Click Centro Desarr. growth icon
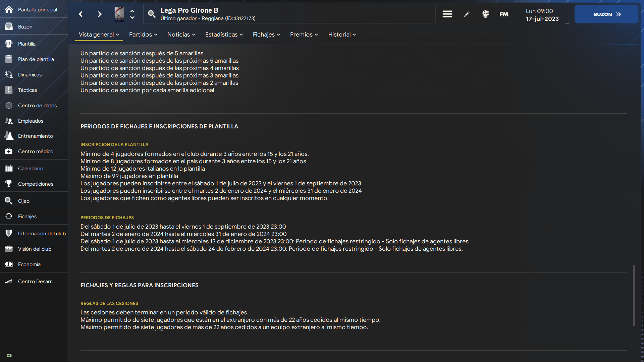The height and width of the screenshot is (362, 644). tap(9, 281)
